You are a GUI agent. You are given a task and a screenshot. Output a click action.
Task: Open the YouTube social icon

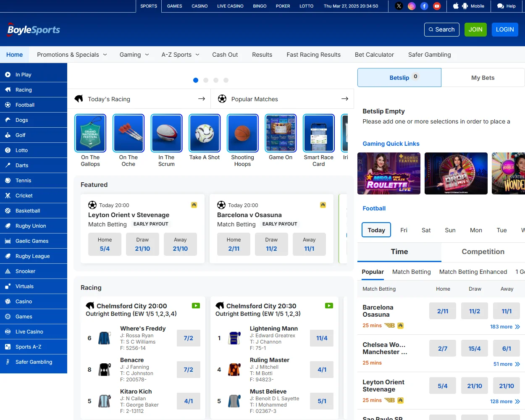[x=437, y=6]
